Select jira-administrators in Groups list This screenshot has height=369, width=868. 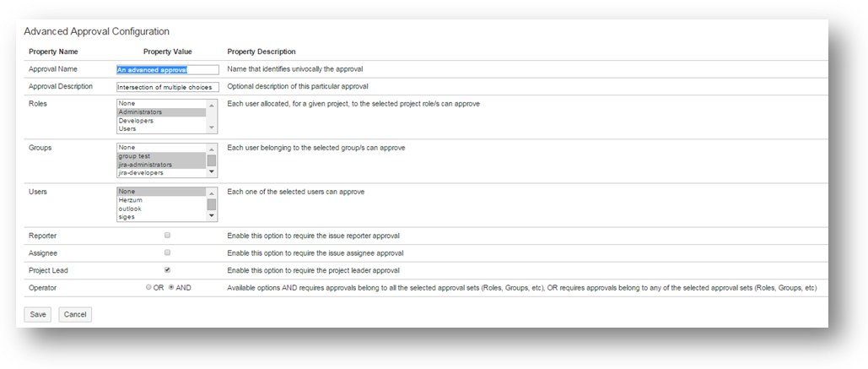click(161, 165)
